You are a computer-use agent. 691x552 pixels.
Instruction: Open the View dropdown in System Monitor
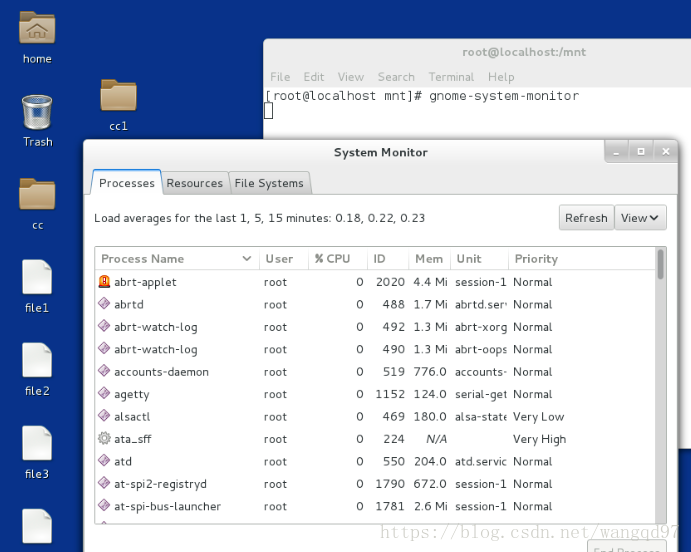coord(640,218)
